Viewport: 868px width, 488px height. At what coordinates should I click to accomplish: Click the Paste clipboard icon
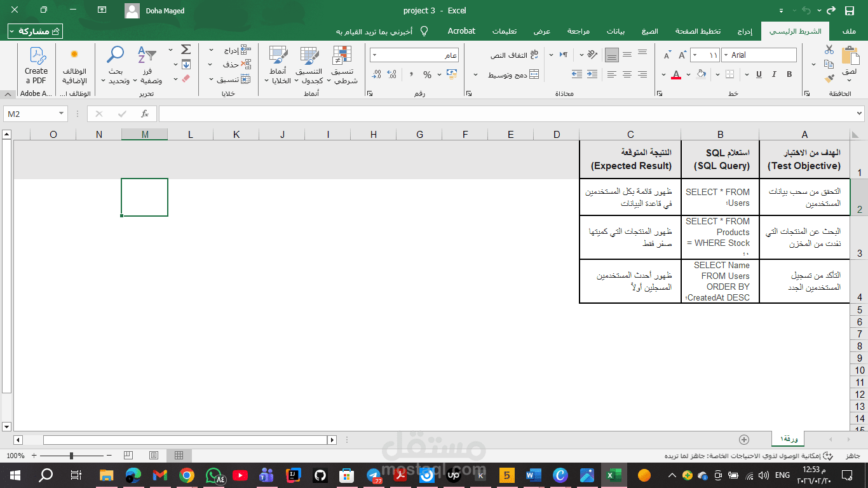point(850,56)
